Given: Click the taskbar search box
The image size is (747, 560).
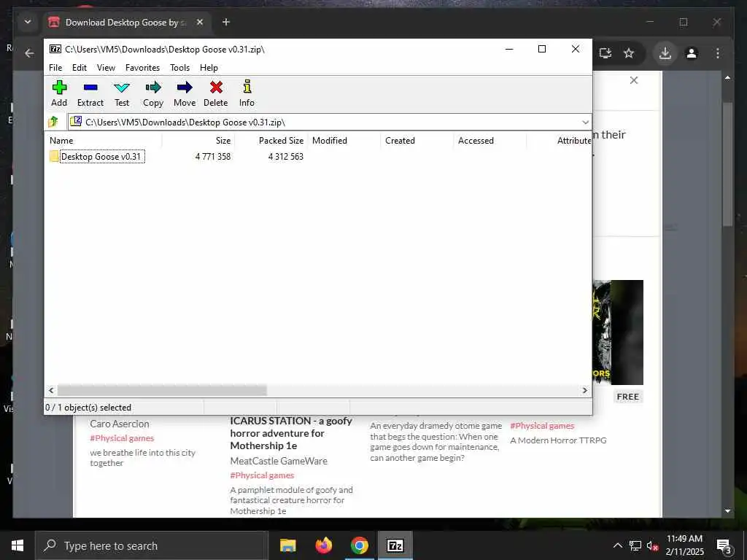Looking at the screenshot, I should point(152,545).
